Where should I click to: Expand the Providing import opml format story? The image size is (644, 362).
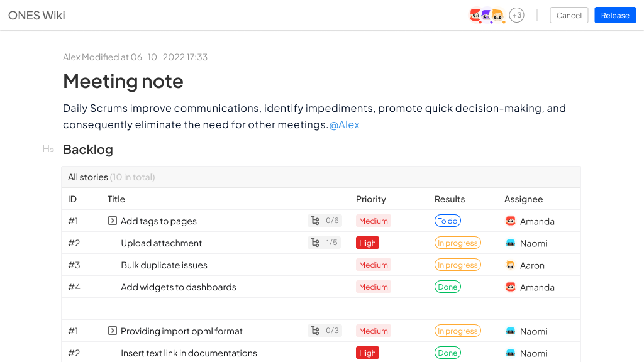click(112, 331)
